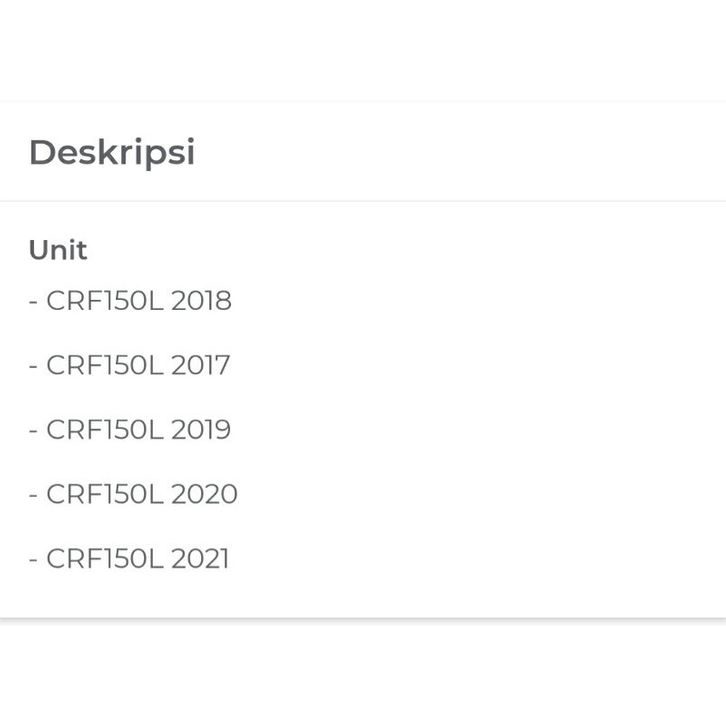
Task: Select the year 2020 in the unit list
Action: pyautogui.click(x=204, y=494)
